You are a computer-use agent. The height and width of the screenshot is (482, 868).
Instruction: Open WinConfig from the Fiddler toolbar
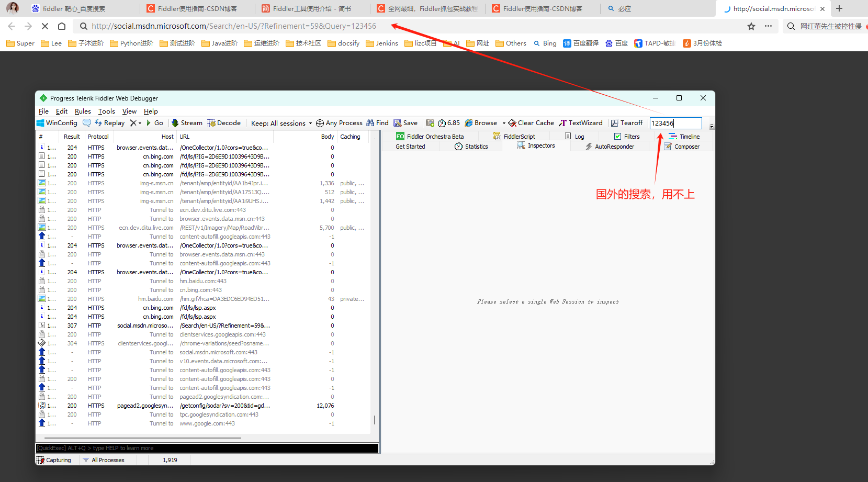tap(57, 123)
